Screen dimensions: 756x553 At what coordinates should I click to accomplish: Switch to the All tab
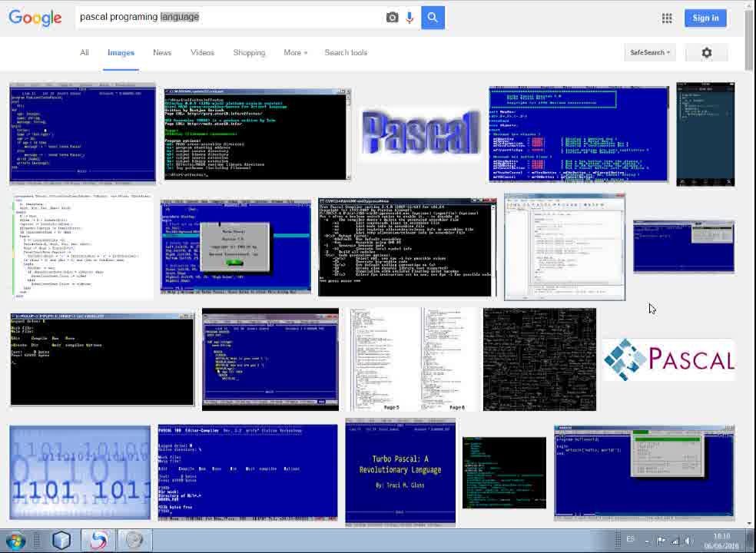[x=85, y=52]
